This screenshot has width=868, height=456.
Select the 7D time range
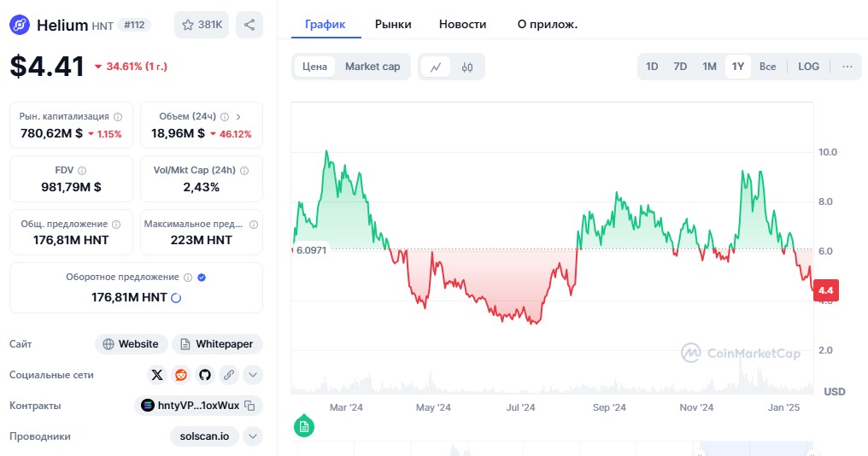click(680, 67)
